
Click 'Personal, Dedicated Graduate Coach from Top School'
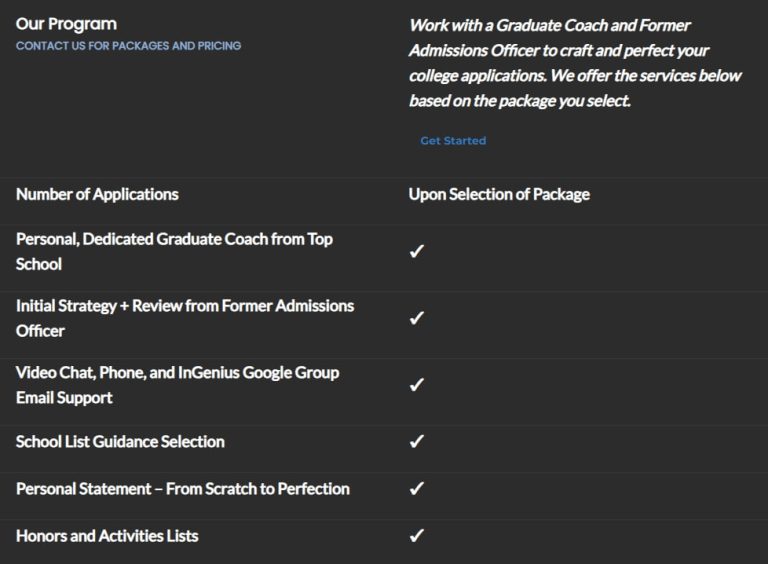pyautogui.click(x=174, y=251)
